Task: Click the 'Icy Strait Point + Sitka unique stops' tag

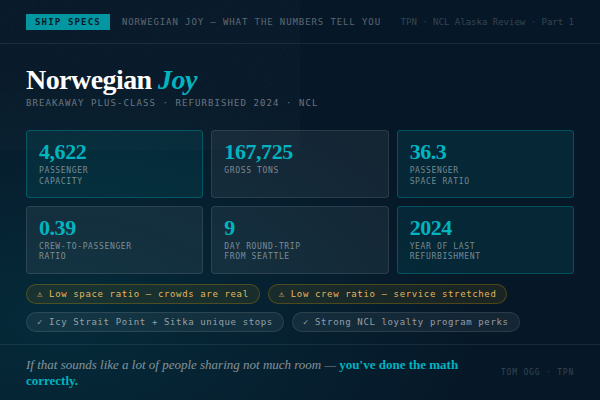Action: click(155, 322)
